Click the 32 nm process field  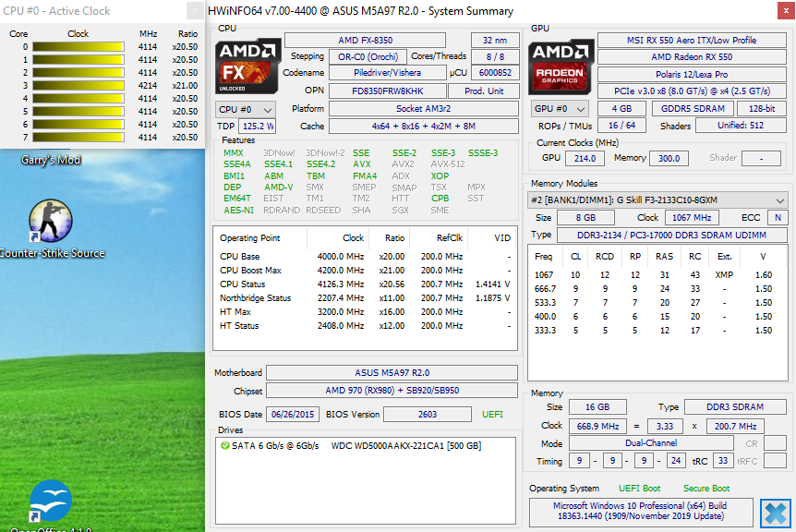pos(495,40)
